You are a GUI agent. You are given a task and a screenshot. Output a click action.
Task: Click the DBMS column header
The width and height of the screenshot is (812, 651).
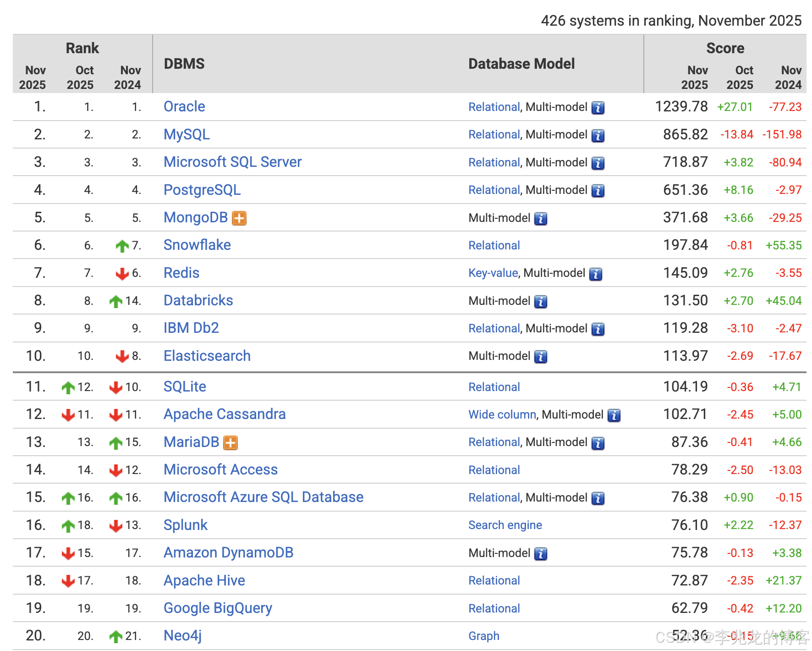coord(184,64)
